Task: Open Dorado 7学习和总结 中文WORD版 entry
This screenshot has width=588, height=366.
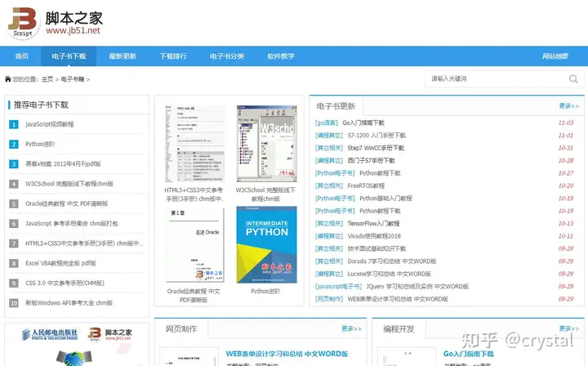Action: tap(392, 261)
